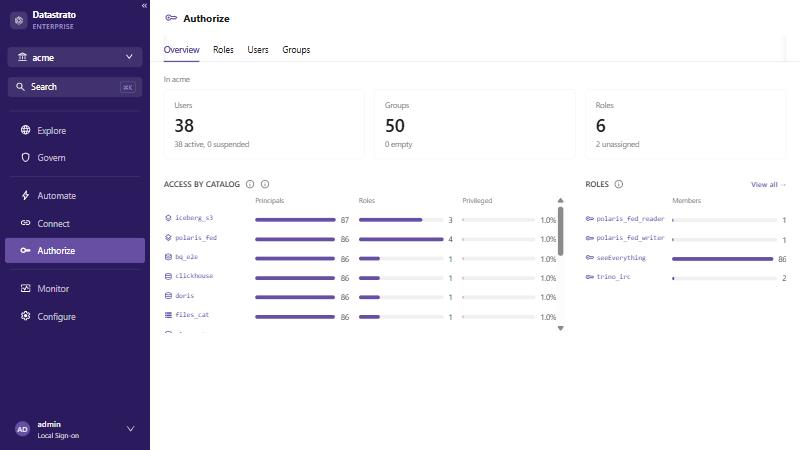This screenshot has width=800, height=450.
Task: Open the Configure section
Action: [75, 316]
